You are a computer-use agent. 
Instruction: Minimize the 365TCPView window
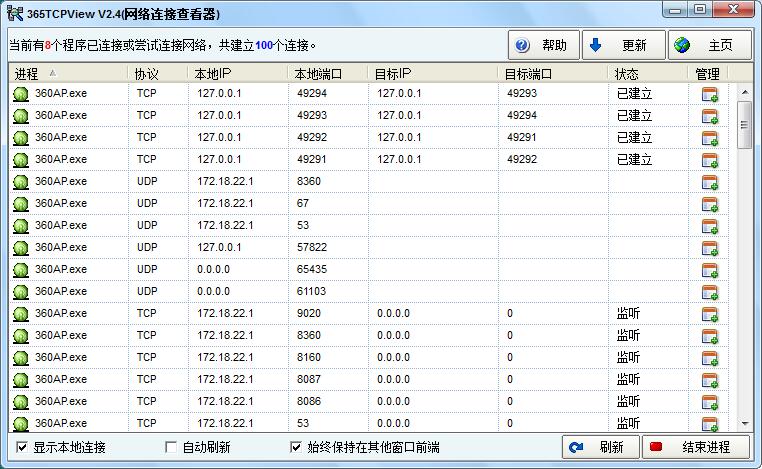point(676,9)
